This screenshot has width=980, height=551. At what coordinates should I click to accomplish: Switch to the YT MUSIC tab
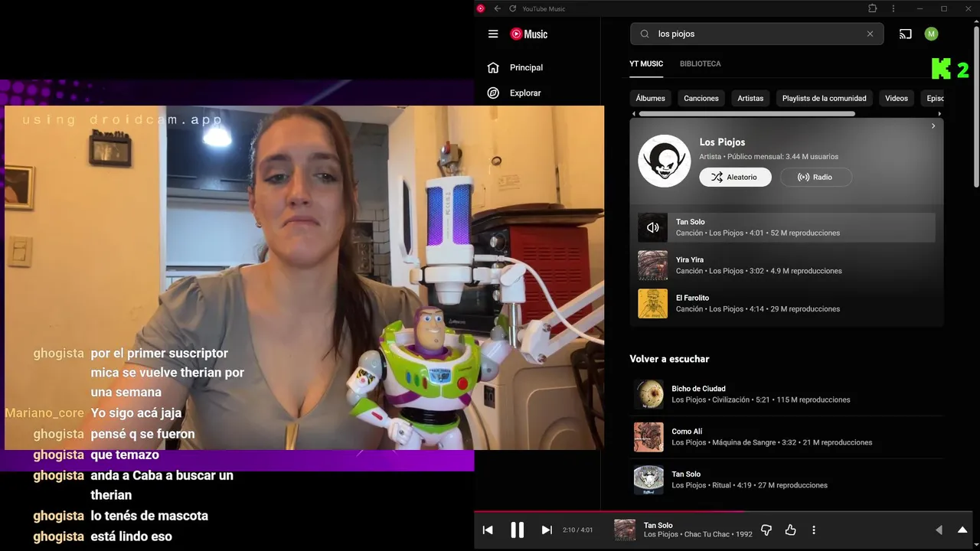click(646, 64)
